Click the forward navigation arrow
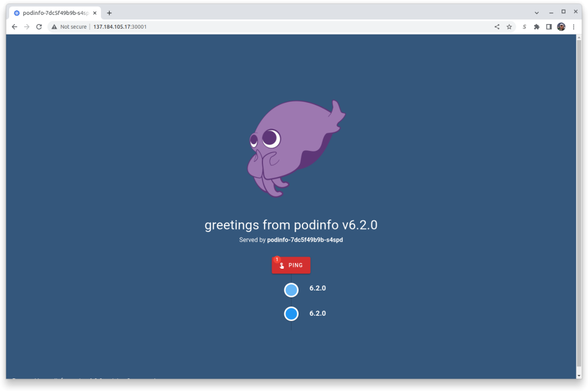 (x=26, y=26)
